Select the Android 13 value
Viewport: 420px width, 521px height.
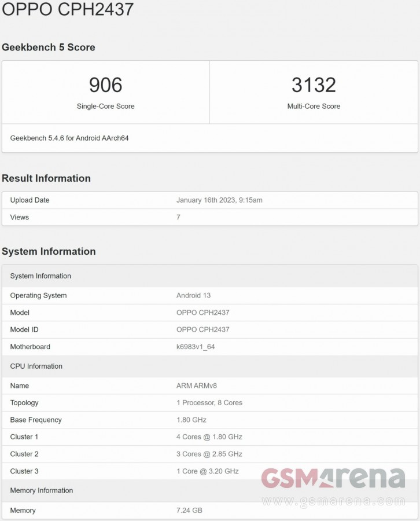click(194, 295)
